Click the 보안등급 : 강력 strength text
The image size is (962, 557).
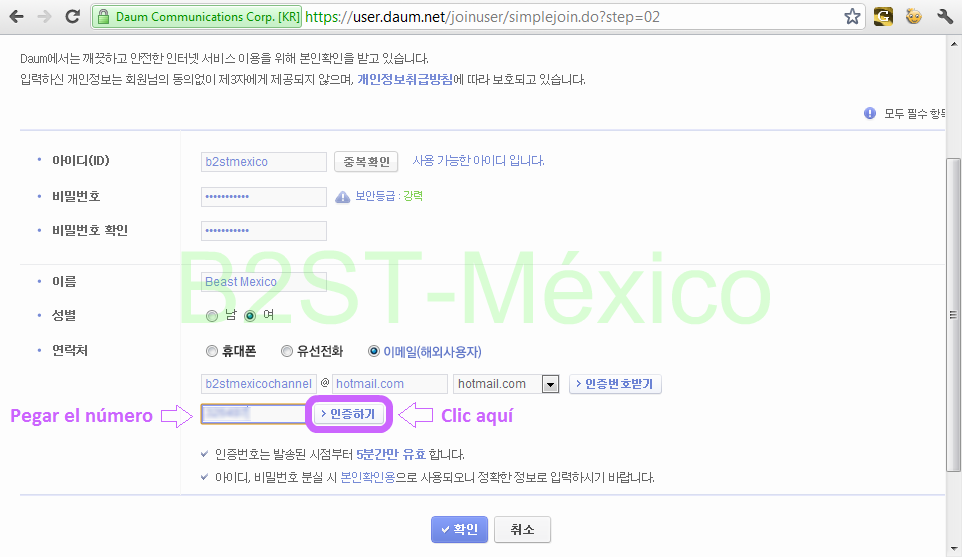[x=389, y=196]
